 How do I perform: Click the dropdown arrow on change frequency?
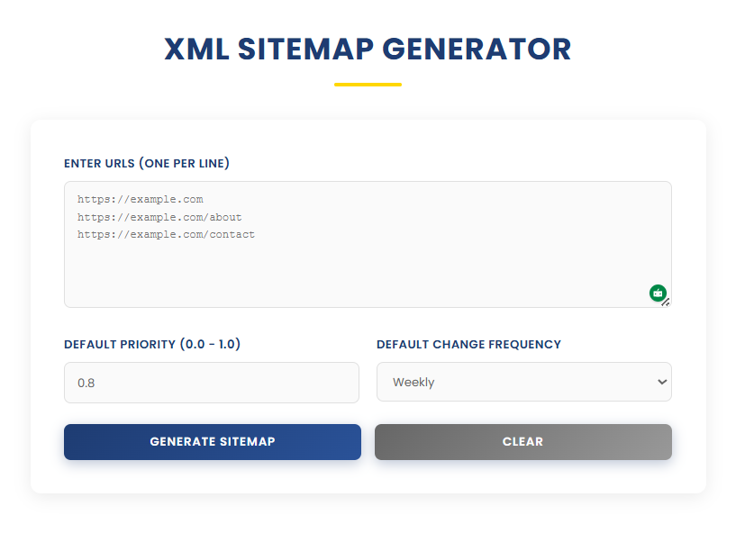coord(660,382)
